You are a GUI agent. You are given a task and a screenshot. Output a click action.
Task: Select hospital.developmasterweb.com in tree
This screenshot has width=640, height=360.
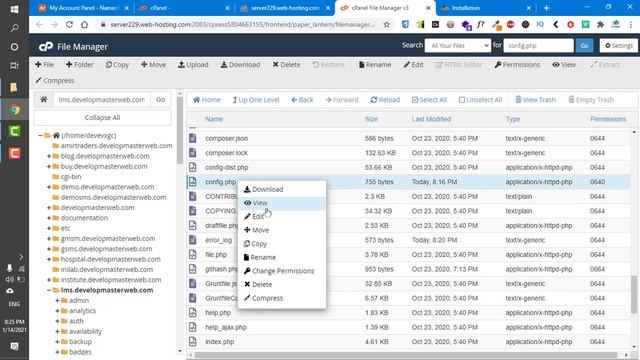[110, 259]
